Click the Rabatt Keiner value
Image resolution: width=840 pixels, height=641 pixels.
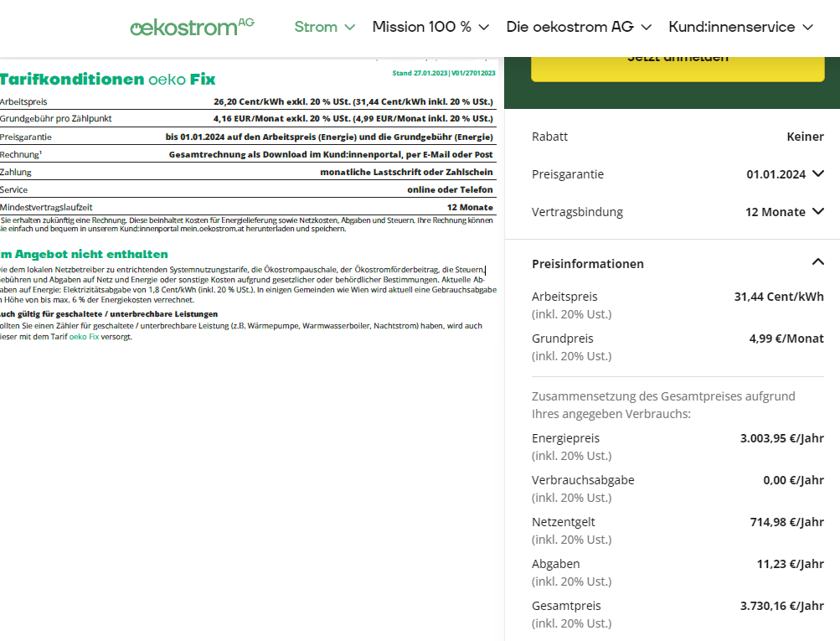pyautogui.click(x=805, y=137)
